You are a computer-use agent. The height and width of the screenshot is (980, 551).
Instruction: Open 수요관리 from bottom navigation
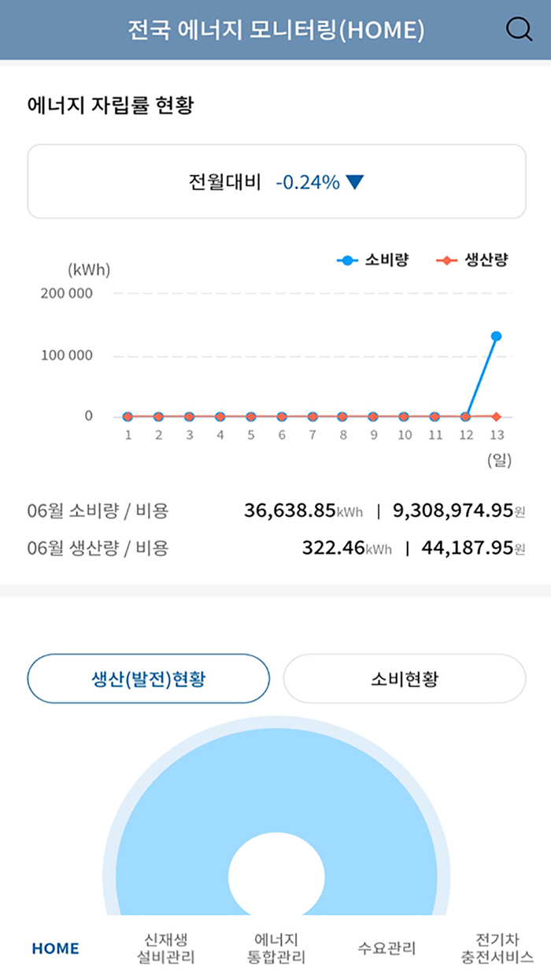[x=385, y=948]
